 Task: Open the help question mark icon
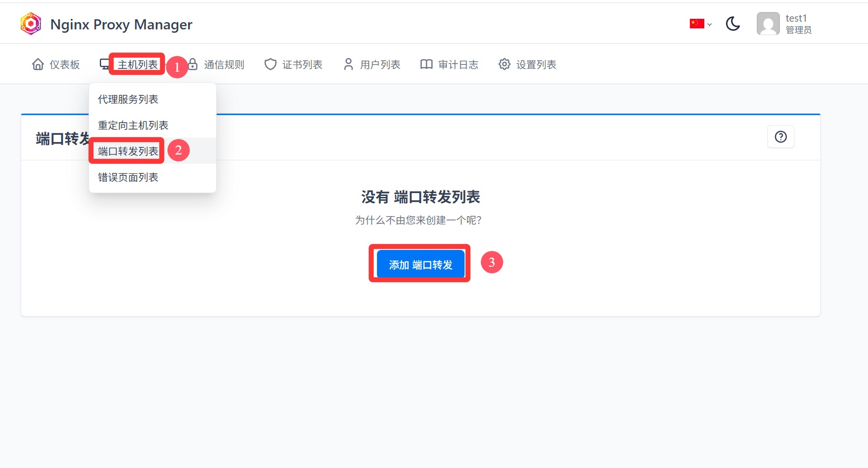click(x=780, y=137)
